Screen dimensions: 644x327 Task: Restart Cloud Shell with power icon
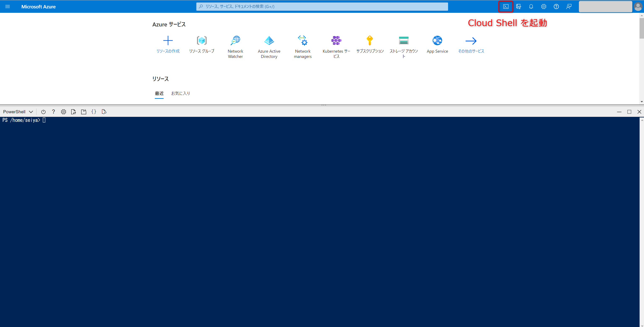[43, 112]
